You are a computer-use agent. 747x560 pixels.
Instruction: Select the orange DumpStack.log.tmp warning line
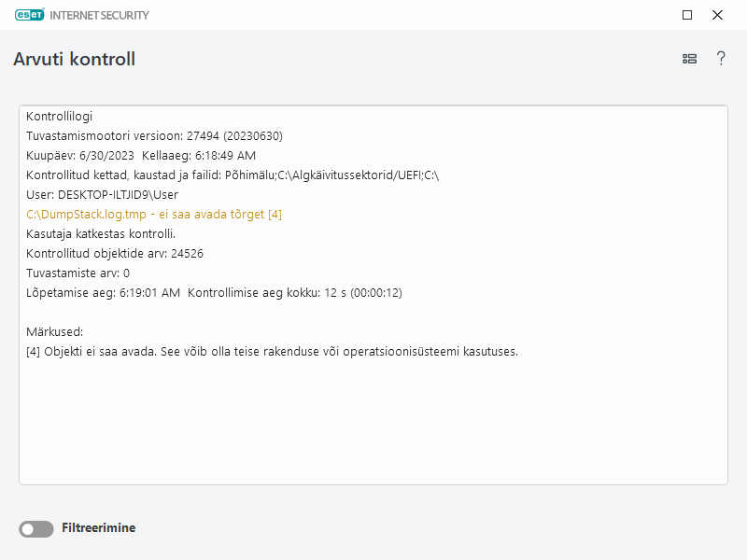154,214
